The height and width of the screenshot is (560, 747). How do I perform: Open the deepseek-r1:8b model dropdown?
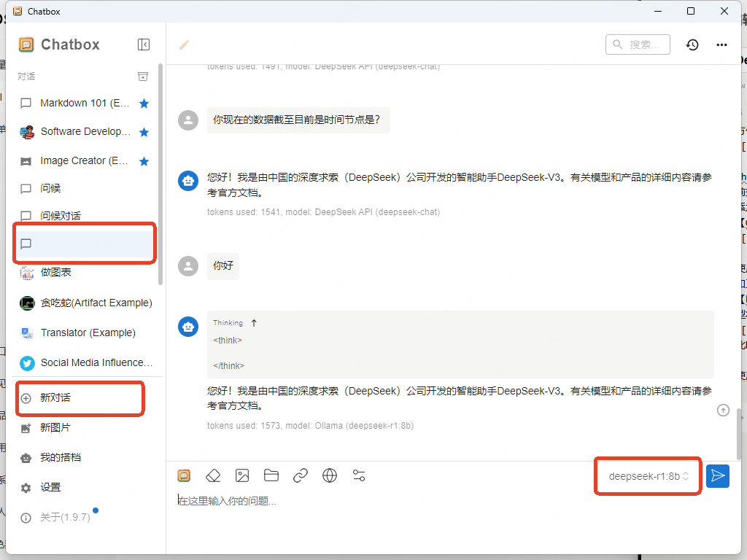[648, 476]
